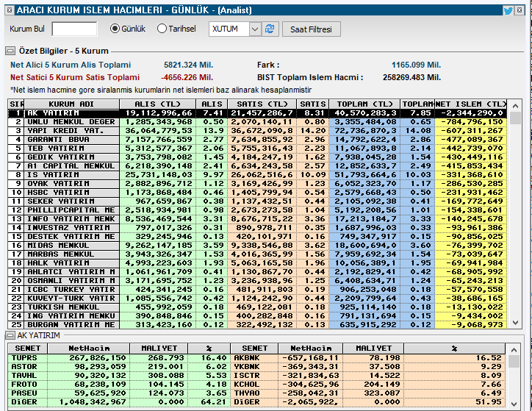Click the first SENET column header

pyautogui.click(x=27, y=349)
